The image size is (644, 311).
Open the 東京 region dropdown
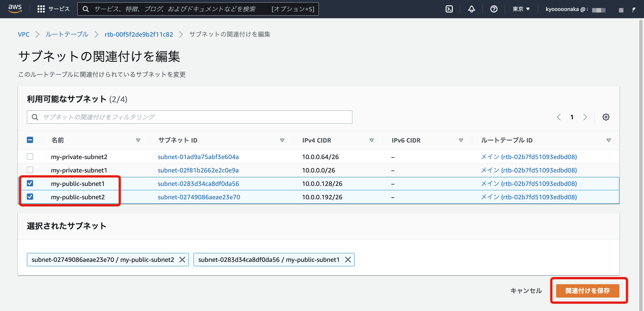click(521, 9)
